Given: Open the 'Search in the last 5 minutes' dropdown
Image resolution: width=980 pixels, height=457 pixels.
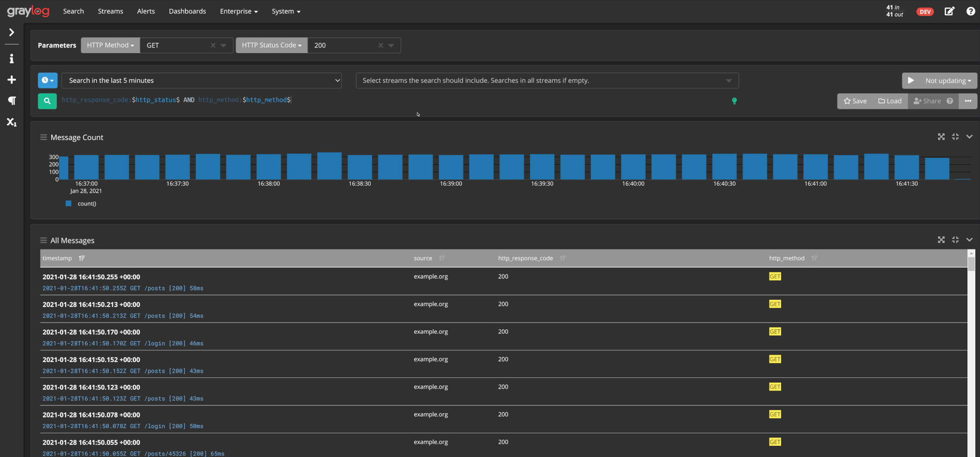Looking at the screenshot, I should tap(202, 81).
